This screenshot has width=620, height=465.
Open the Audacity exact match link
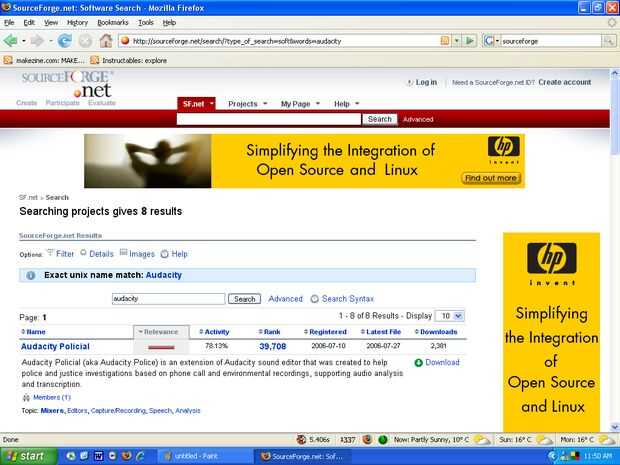(164, 275)
